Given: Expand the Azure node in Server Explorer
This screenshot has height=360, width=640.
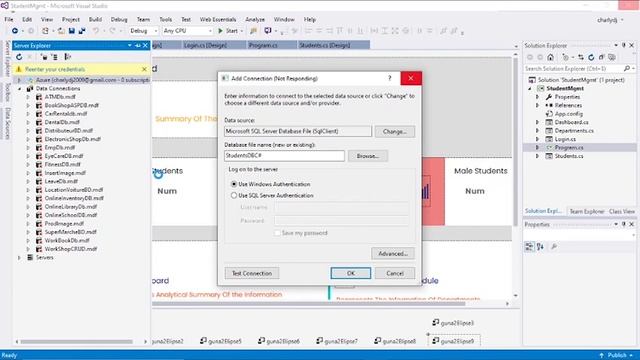Looking at the screenshot, I should tap(19, 80).
